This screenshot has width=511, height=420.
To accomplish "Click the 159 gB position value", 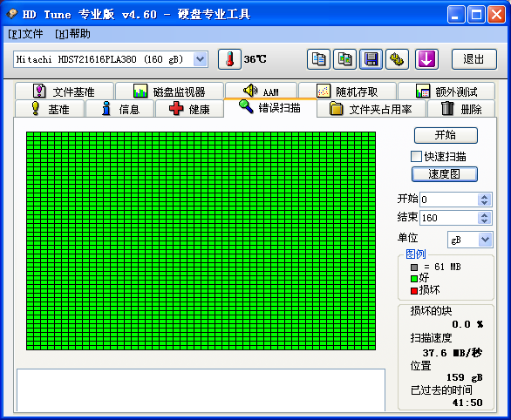I will tap(465, 377).
